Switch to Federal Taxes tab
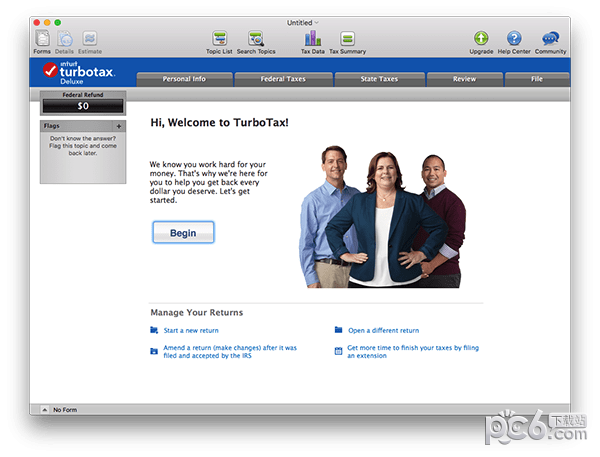600x457 pixels. coord(283,79)
